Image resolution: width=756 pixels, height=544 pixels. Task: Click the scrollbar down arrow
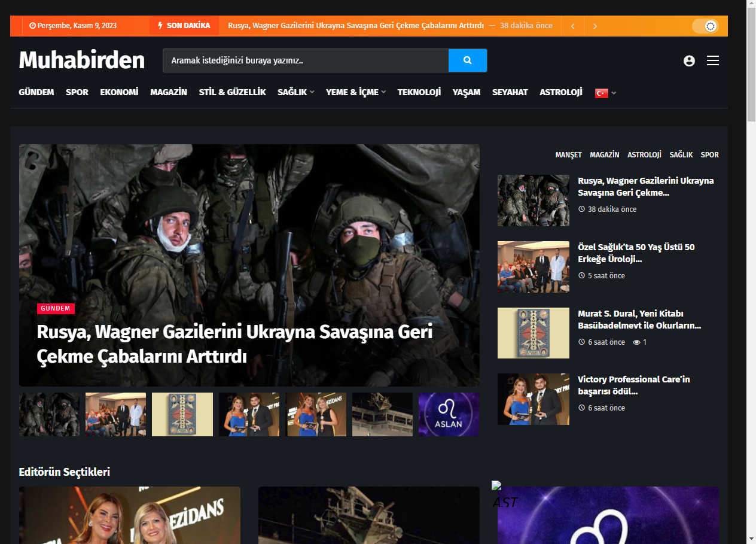751,539
